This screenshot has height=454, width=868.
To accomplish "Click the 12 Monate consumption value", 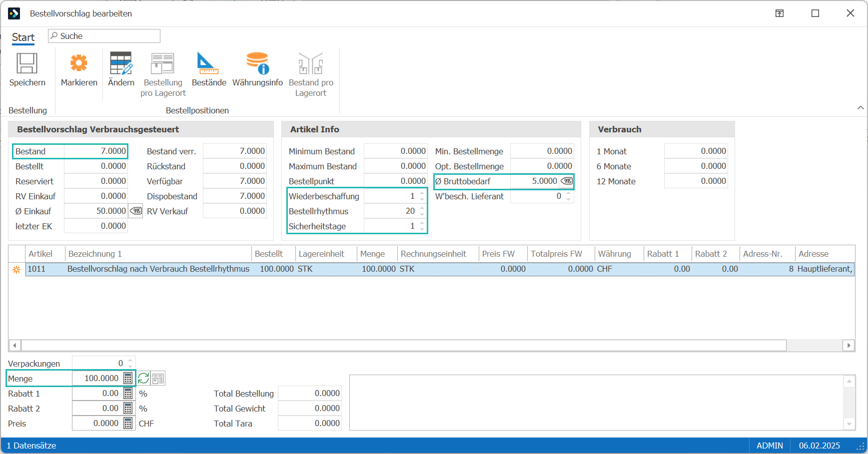I will click(696, 181).
